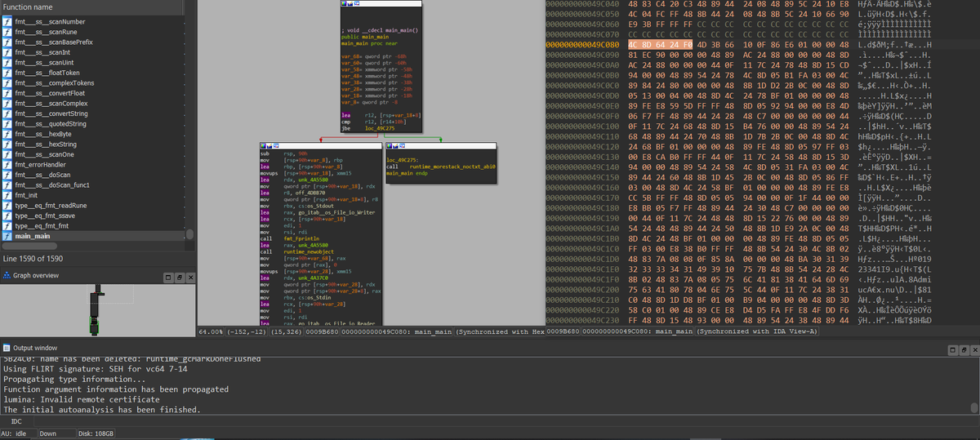The width and height of the screenshot is (980, 440).
Task: Click the Output window panel icon
Action: pos(7,349)
